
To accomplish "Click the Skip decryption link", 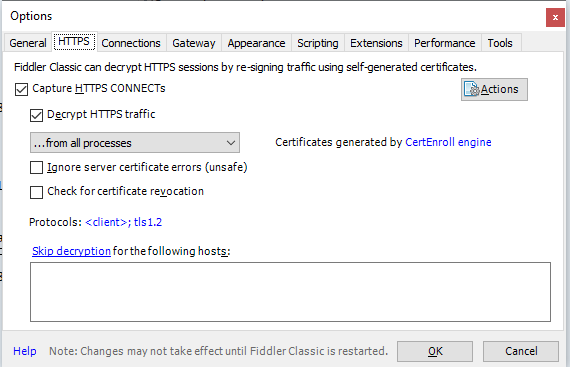I will click(x=71, y=251).
